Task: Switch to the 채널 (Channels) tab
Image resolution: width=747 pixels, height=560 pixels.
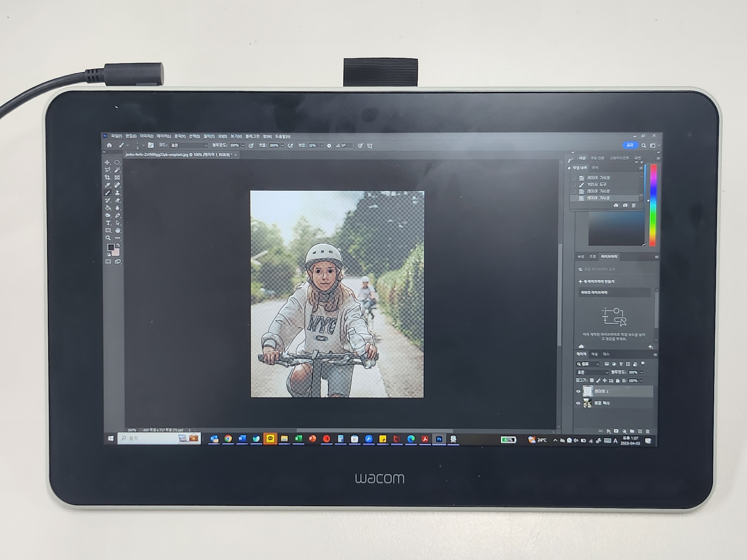Action: point(595,354)
